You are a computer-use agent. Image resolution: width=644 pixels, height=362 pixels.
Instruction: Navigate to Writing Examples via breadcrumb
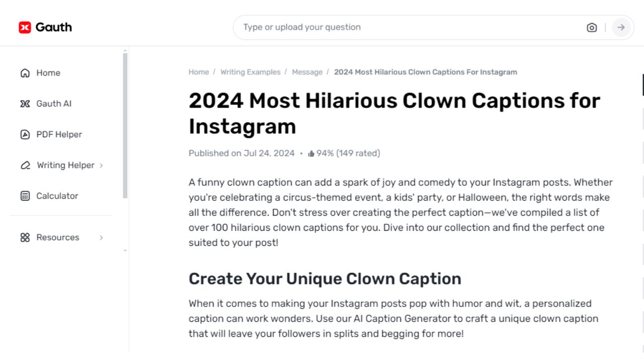pos(251,72)
